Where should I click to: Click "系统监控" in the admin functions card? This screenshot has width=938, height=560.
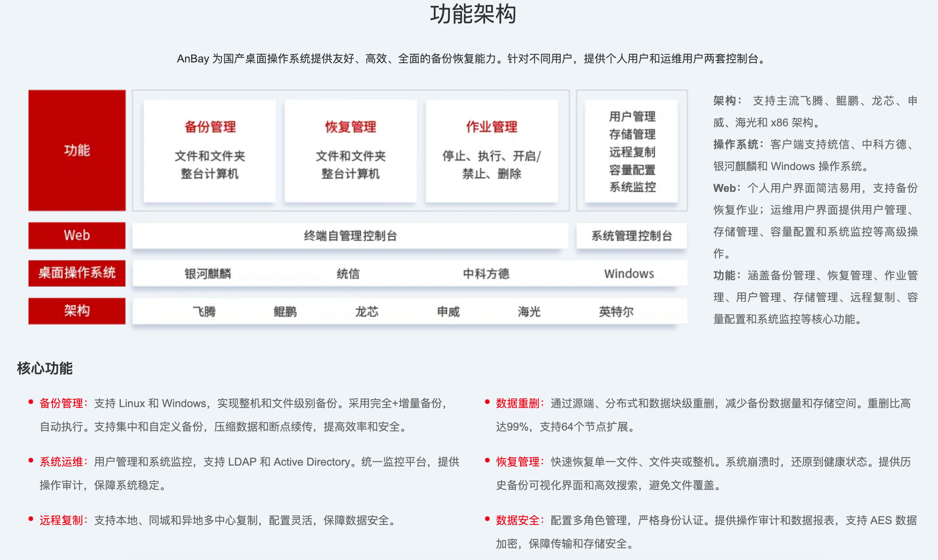coord(632,187)
